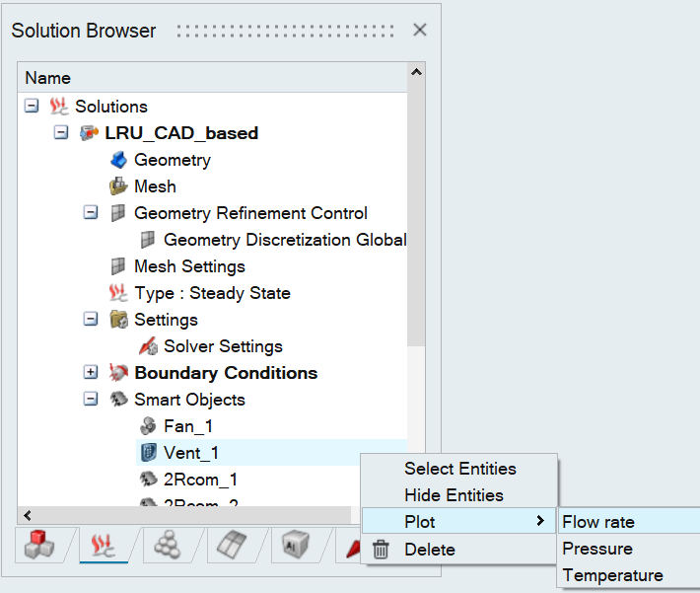Choose Flow rate from Plot submenu
Screen dimensions: 700x593
pyautogui.click(x=598, y=522)
